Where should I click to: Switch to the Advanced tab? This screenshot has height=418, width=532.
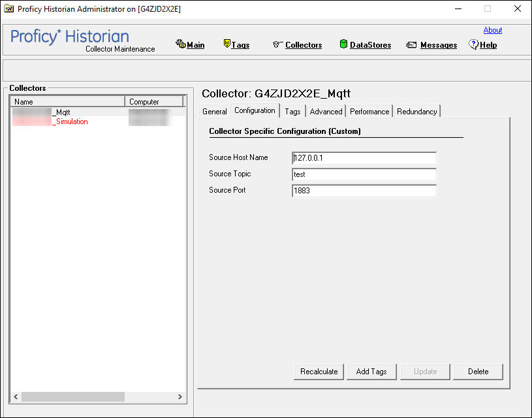coord(326,112)
